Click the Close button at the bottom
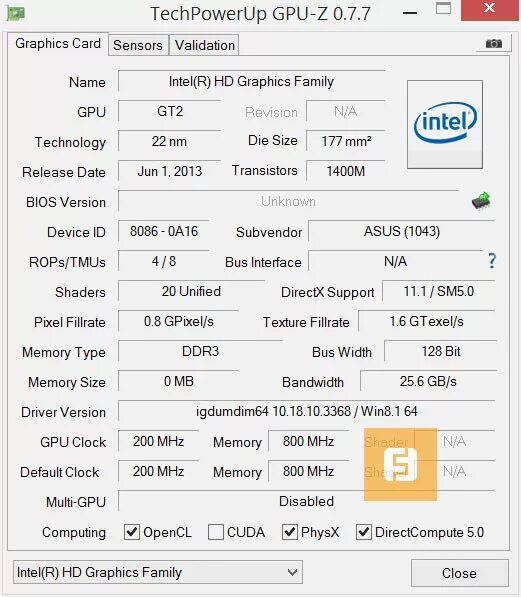 [459, 573]
